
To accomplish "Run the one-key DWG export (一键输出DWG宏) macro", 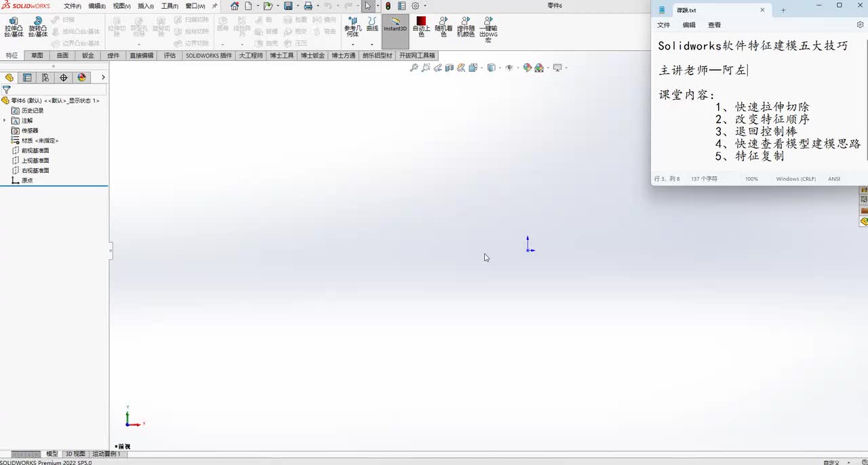I will (488, 30).
